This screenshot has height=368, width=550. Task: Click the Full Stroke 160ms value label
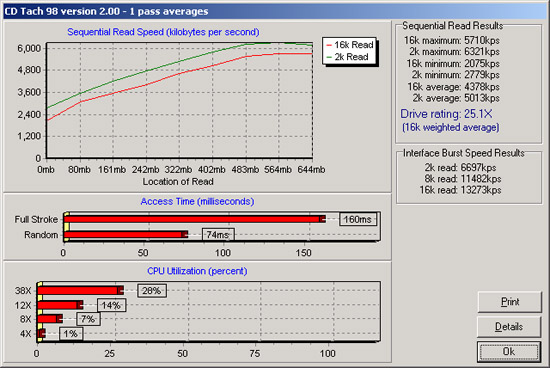357,220
